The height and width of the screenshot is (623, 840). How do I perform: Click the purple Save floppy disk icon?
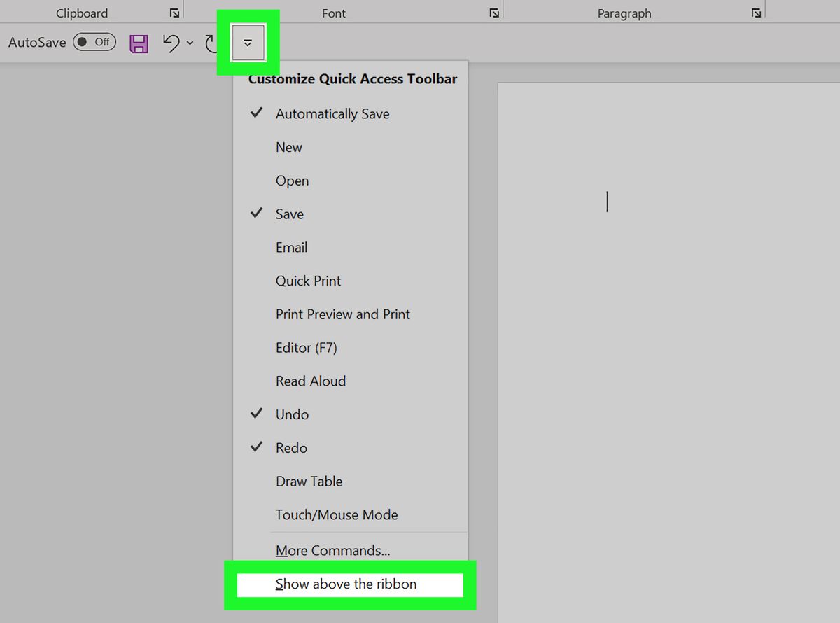[x=139, y=44]
